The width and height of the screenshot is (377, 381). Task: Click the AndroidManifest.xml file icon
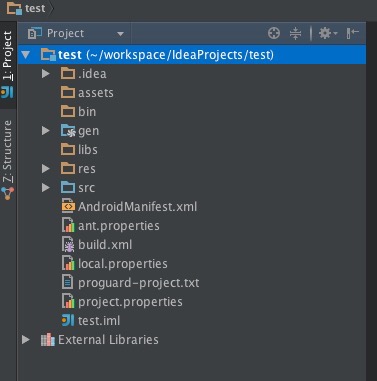(68, 206)
